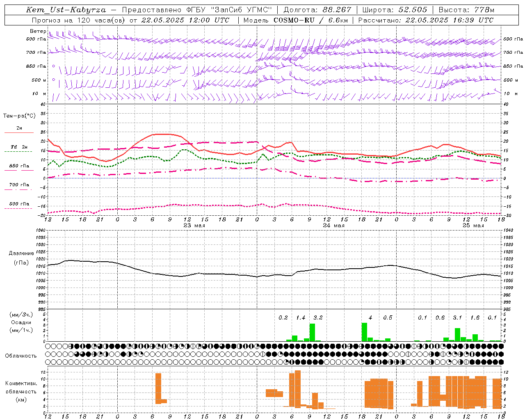Click the green precipitation bar below 3.2
Screen dimensions: 525x420
pos(312,332)
